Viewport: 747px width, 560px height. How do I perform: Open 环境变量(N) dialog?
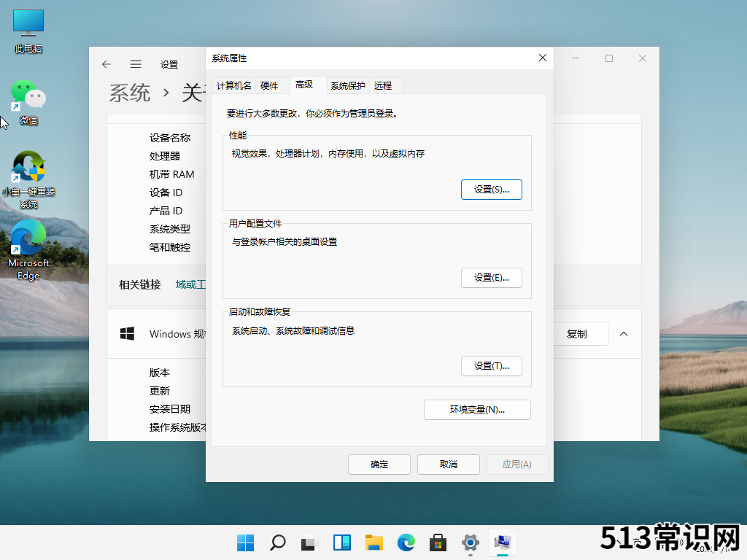477,410
